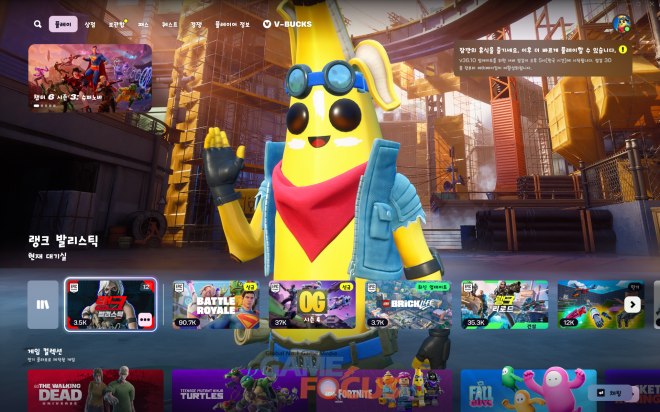Open the search magnifier icon
Screen dimensions: 660x412
[38, 24]
